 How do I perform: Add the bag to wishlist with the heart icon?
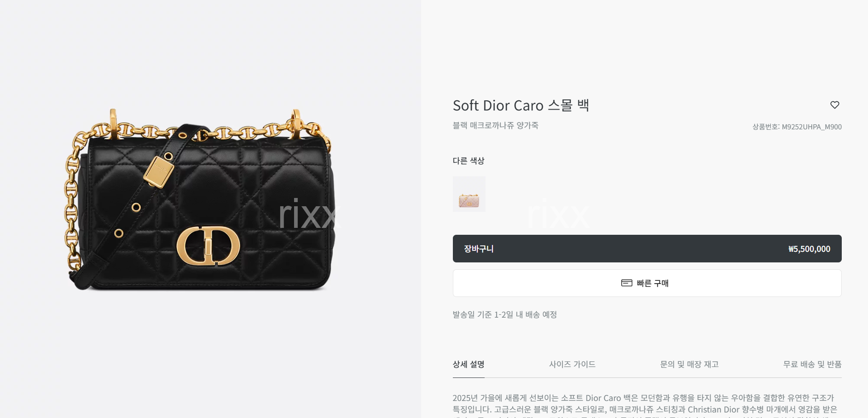click(x=834, y=105)
